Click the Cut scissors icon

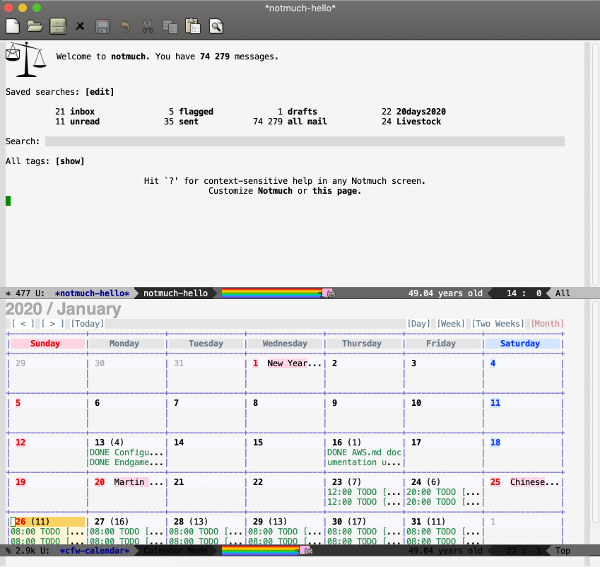[x=148, y=25]
